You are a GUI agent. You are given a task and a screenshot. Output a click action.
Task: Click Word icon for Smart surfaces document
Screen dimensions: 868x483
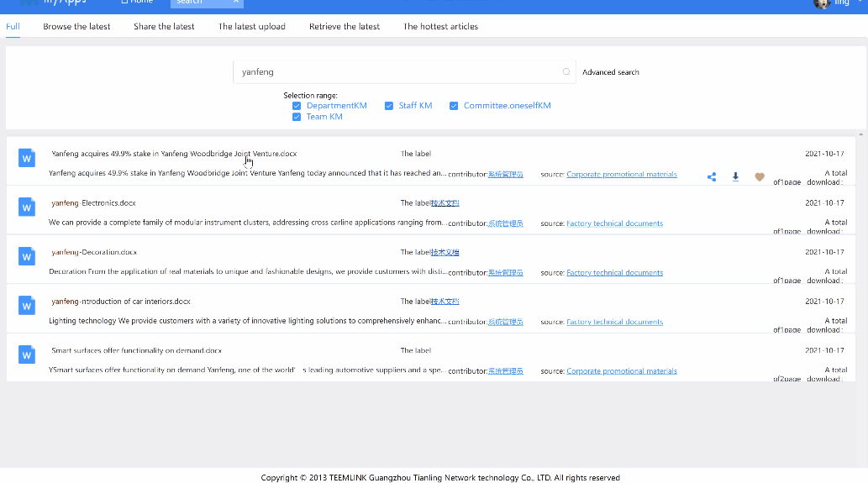[x=27, y=355]
